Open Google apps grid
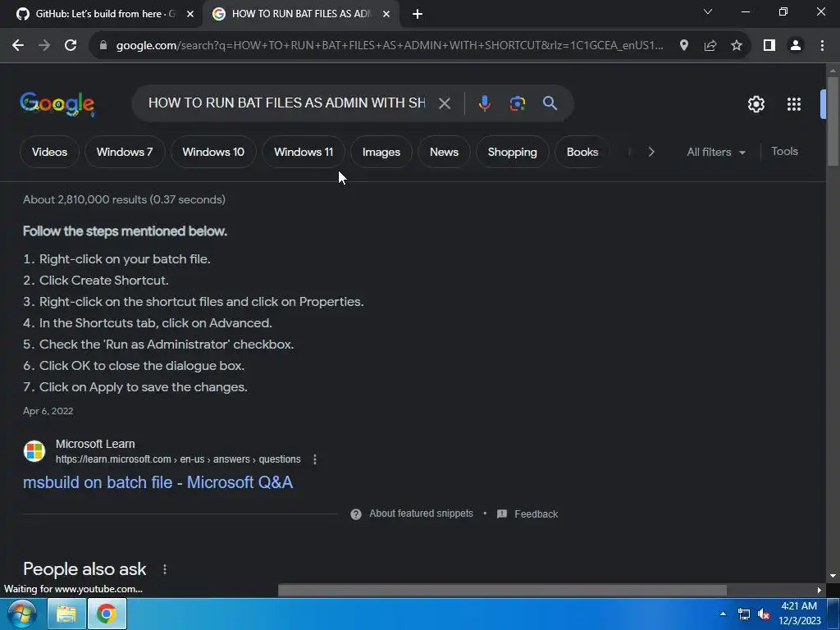 click(794, 104)
